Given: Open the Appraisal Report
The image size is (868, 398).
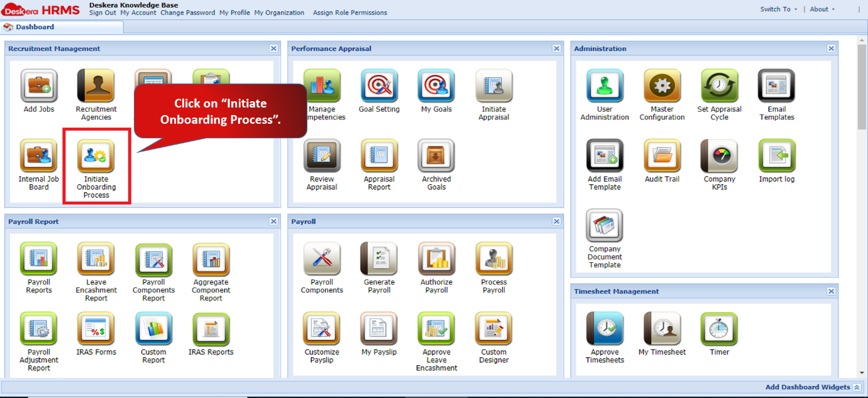Looking at the screenshot, I should pos(379,156).
